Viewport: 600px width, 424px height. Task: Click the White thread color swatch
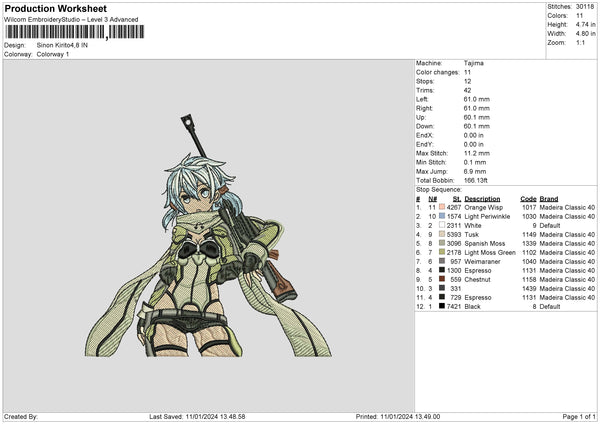(441, 225)
